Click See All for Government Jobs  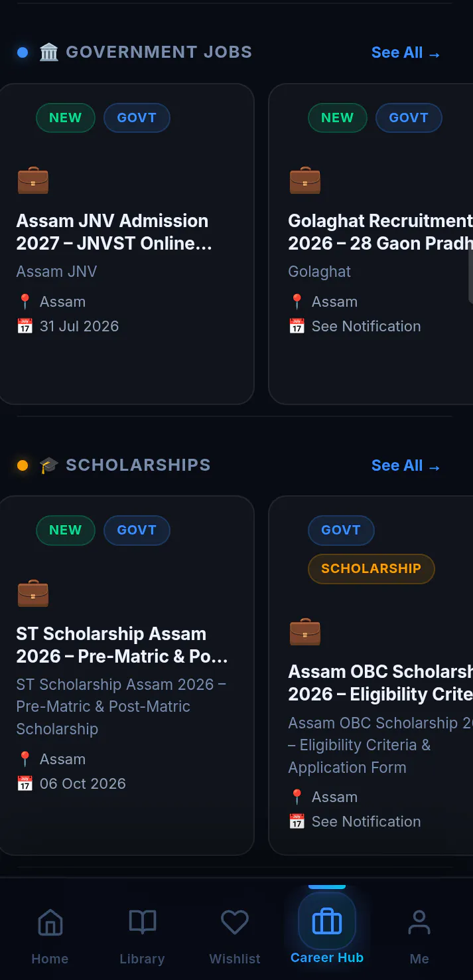coord(406,53)
